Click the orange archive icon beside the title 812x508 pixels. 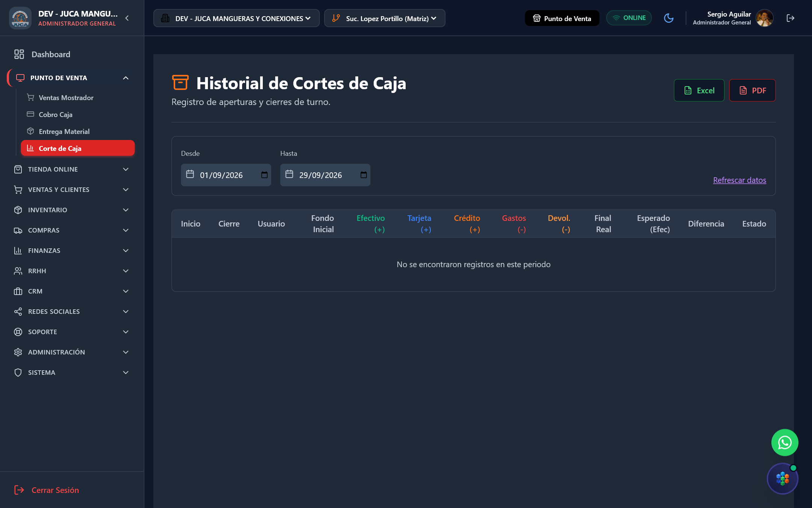(180, 82)
